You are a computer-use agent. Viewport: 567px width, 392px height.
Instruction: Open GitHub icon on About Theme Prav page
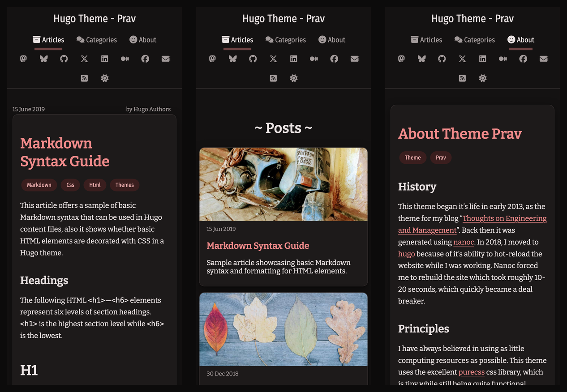click(x=442, y=59)
